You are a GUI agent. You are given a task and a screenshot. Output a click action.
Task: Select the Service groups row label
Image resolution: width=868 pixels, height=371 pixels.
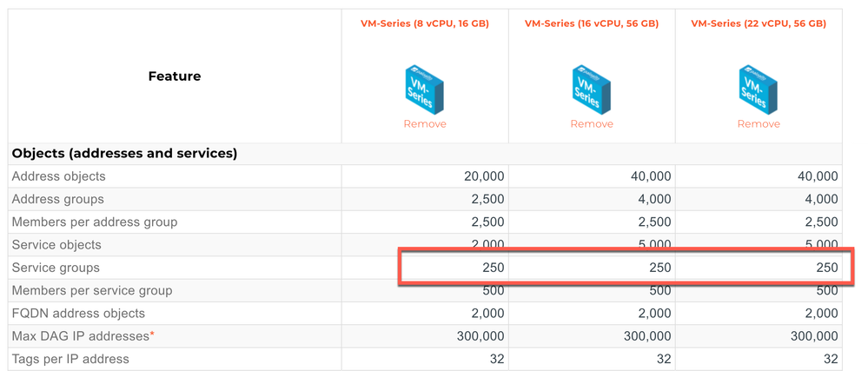56,268
